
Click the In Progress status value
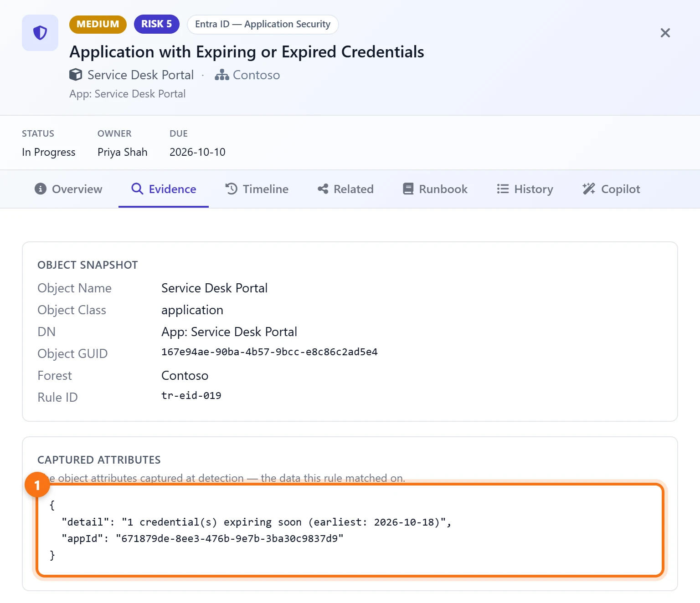point(49,152)
